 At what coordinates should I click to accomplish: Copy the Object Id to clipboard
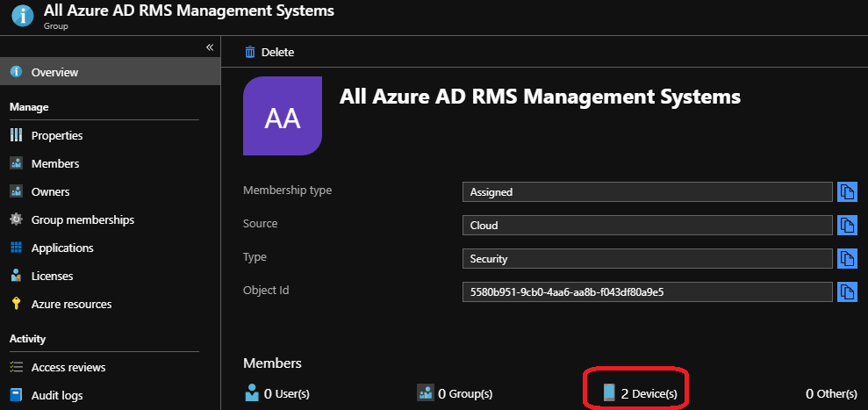point(847,291)
